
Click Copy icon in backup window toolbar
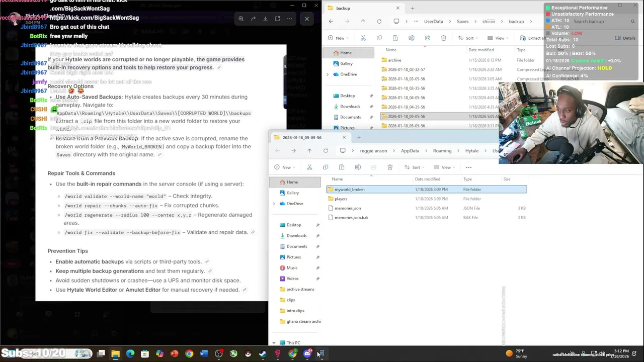coord(379,38)
